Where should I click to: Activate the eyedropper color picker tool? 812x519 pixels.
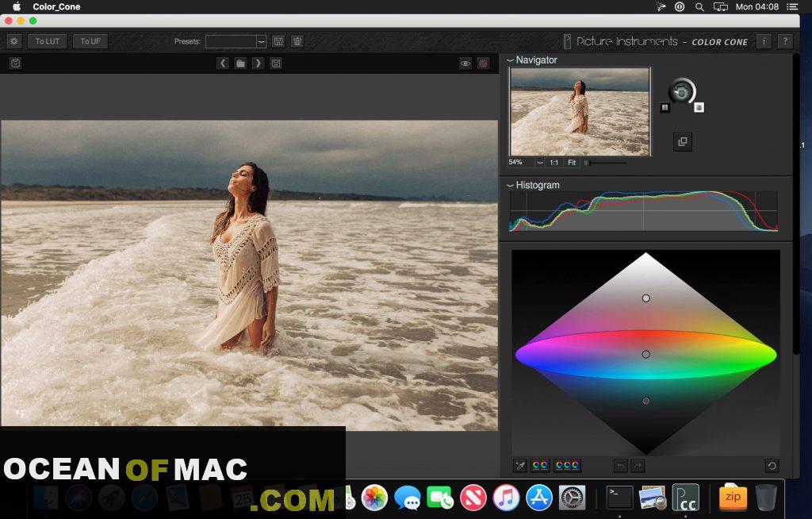[x=520, y=466]
